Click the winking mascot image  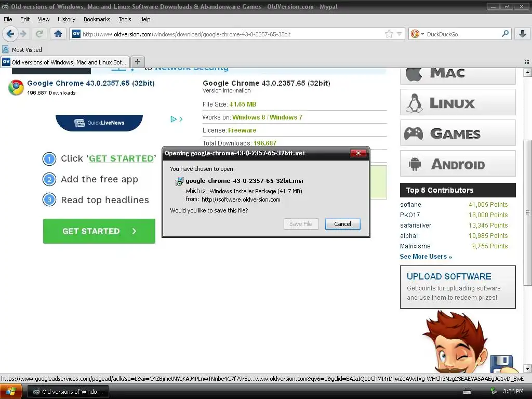[456, 343]
